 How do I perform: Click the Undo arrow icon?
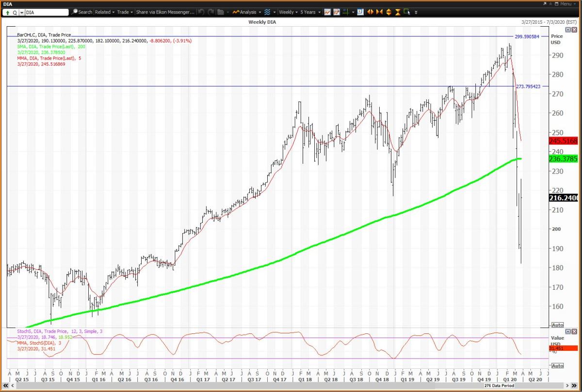point(201,12)
